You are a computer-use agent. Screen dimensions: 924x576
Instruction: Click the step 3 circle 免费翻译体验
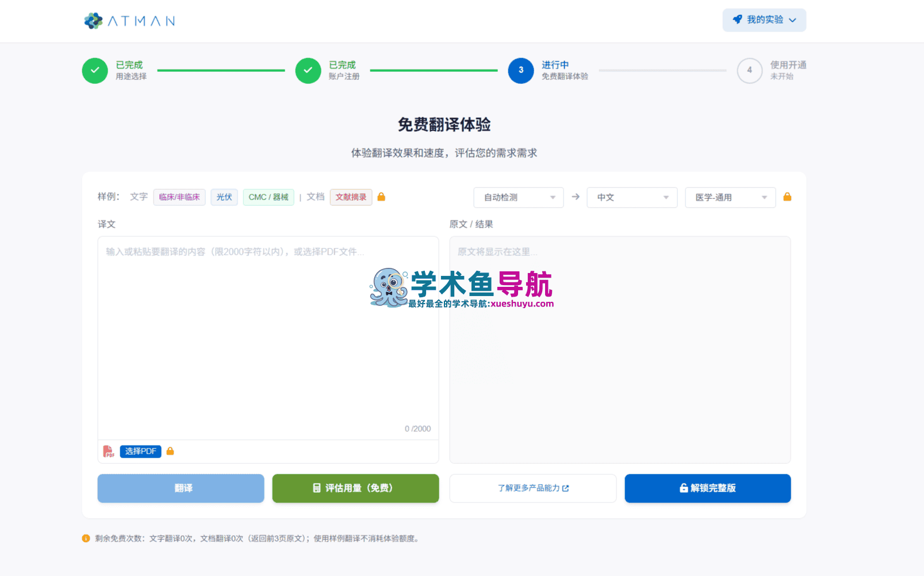click(x=521, y=70)
